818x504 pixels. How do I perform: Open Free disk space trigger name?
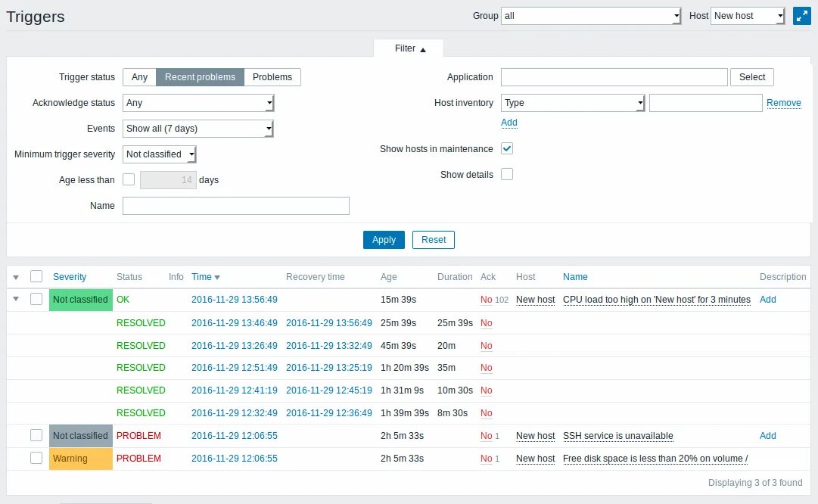tap(655, 459)
